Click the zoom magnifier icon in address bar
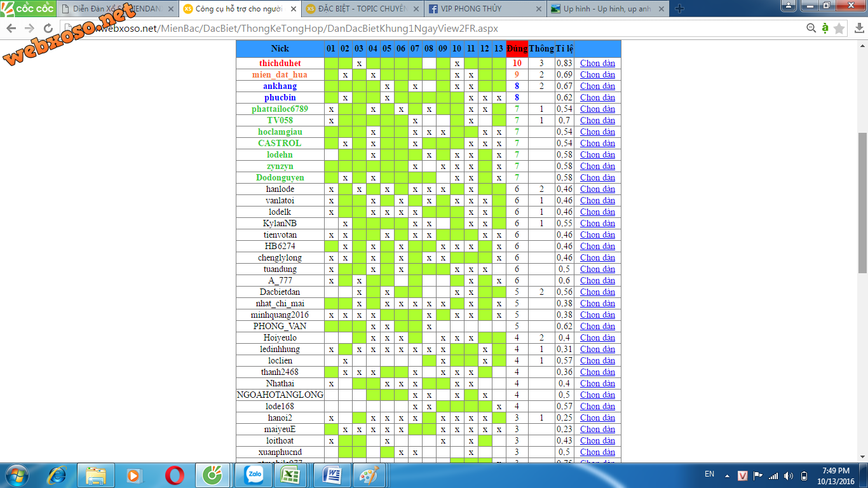 click(811, 29)
